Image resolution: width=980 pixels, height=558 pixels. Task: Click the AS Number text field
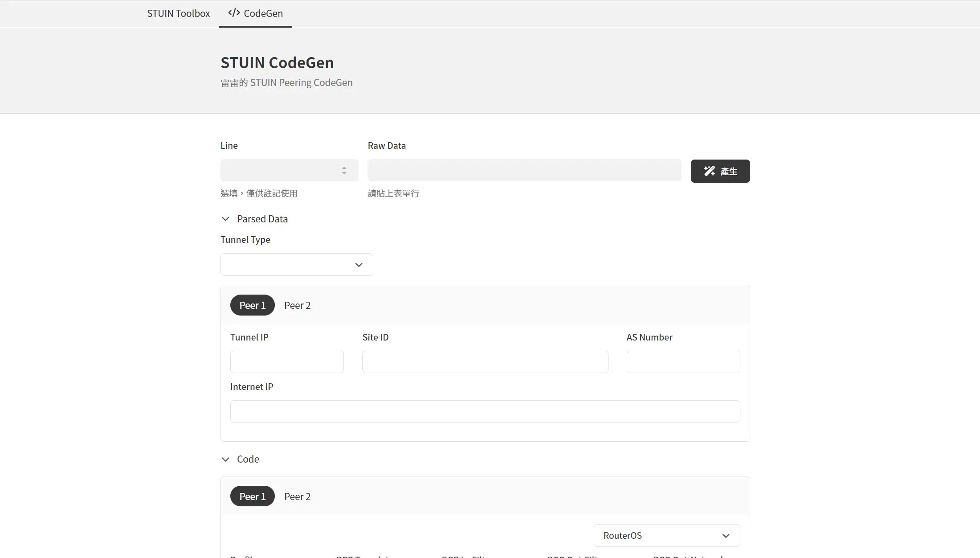coord(683,362)
